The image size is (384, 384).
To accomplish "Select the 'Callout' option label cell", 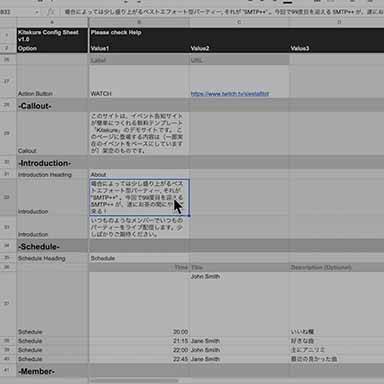I will point(52,133).
